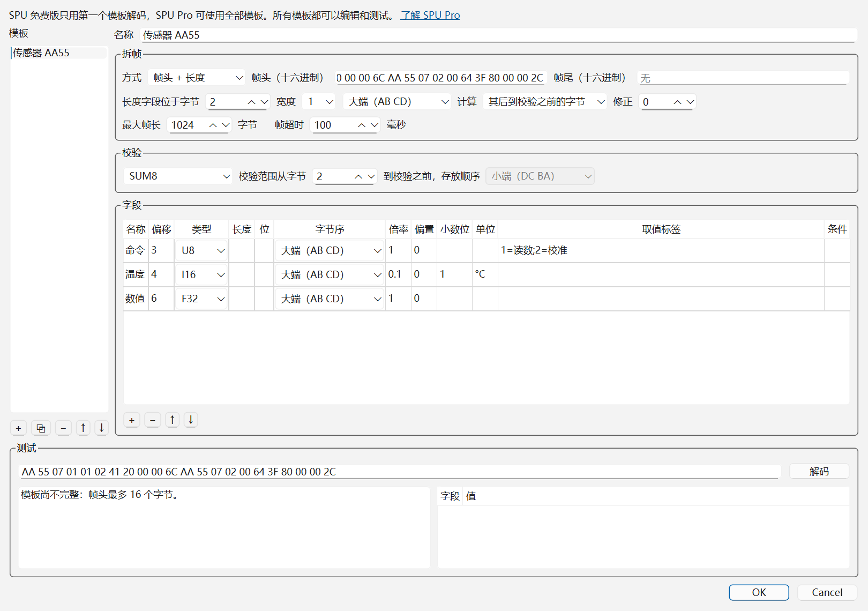Edit the test data hex input field
The width and height of the screenshot is (868, 611).
point(400,472)
